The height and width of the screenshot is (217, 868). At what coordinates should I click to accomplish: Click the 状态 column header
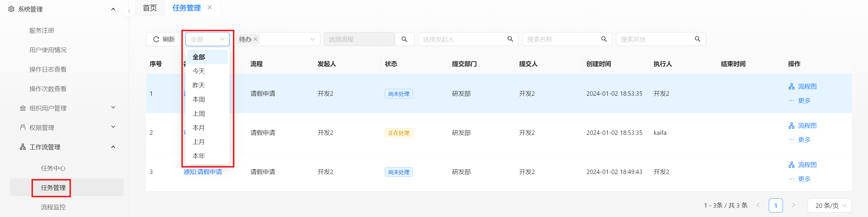click(391, 64)
